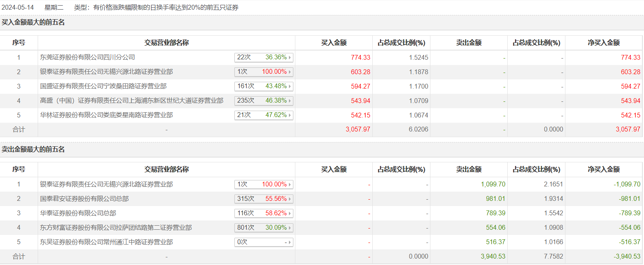
Task: Click 净买入金额 header in the top-buyers table
Action: point(604,42)
